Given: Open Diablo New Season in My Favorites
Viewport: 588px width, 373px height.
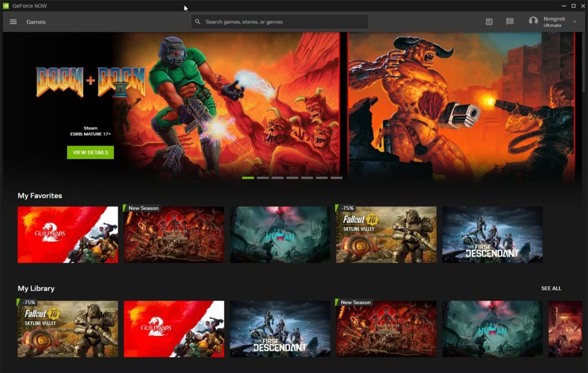Looking at the screenshot, I should 174,235.
